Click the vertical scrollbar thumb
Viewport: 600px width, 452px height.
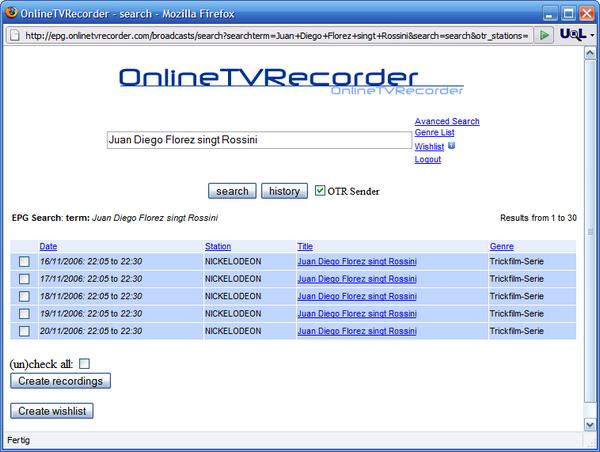(x=590, y=232)
